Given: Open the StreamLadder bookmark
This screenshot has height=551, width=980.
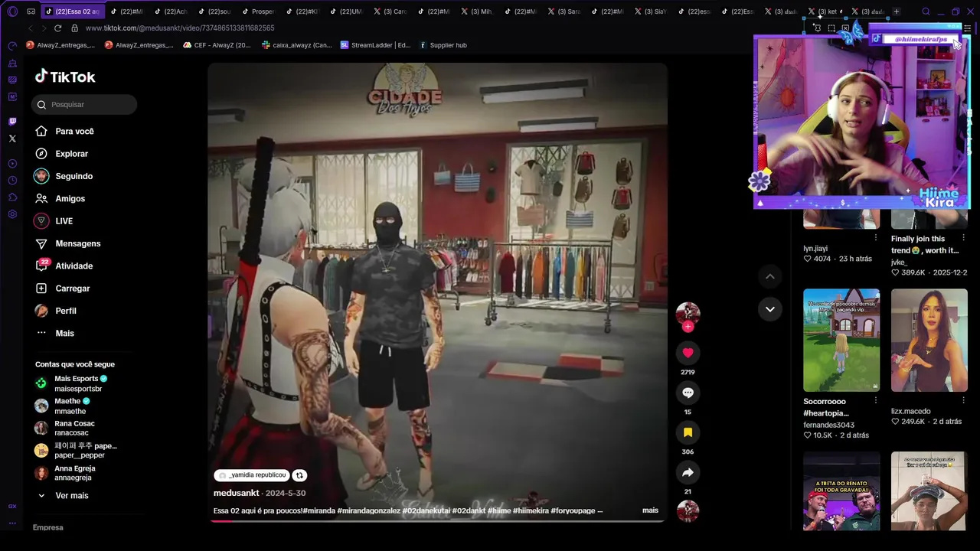Looking at the screenshot, I should [x=375, y=45].
